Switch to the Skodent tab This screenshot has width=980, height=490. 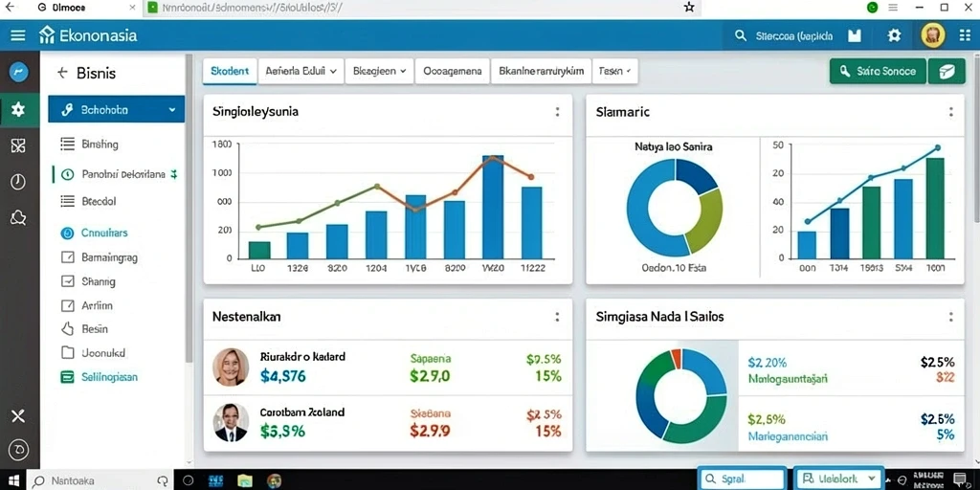[x=230, y=71]
